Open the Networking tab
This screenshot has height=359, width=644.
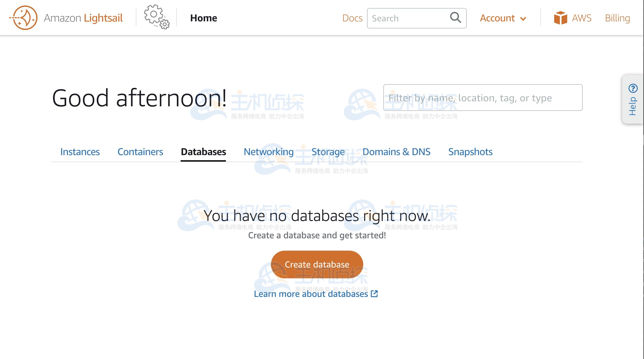click(269, 152)
